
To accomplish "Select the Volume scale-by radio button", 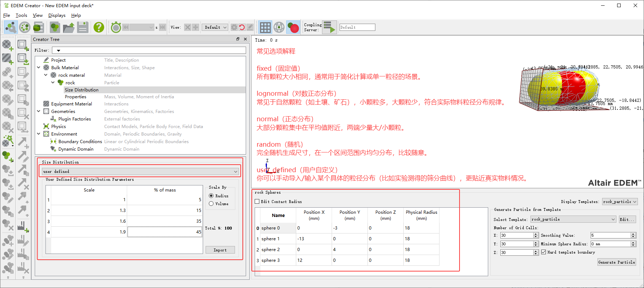I will click(x=211, y=204).
